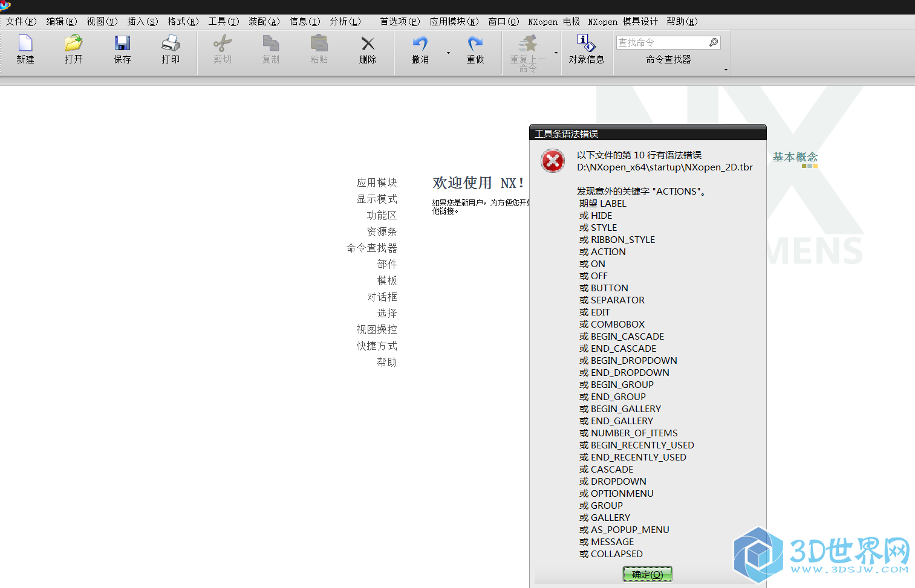Click the 删除 (Delete) X icon
915x588 pixels.
[x=368, y=44]
